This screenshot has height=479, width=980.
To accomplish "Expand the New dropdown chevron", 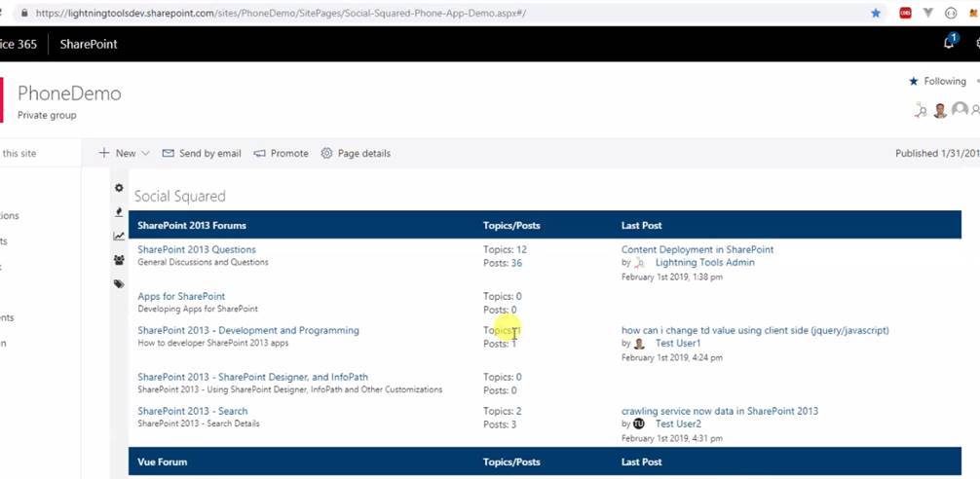I will [x=145, y=153].
